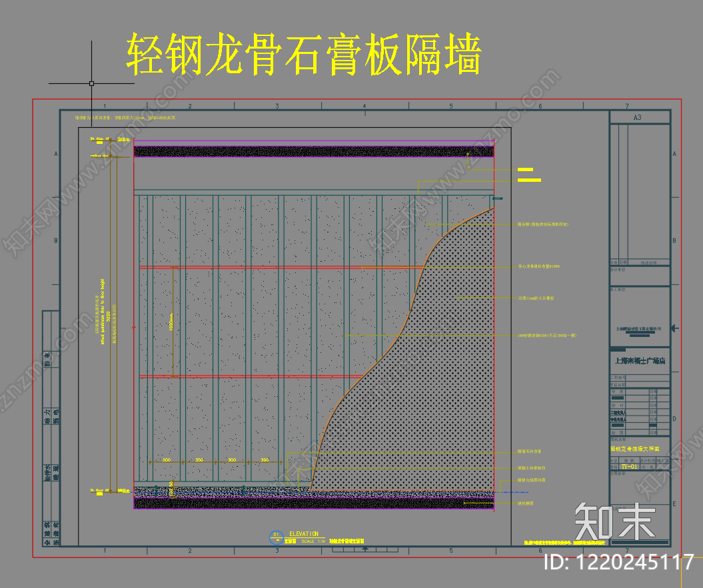Select the 100轻钢龙骨@300 stud annotation
Viewport: 703px width, 588px height.
coord(546,335)
